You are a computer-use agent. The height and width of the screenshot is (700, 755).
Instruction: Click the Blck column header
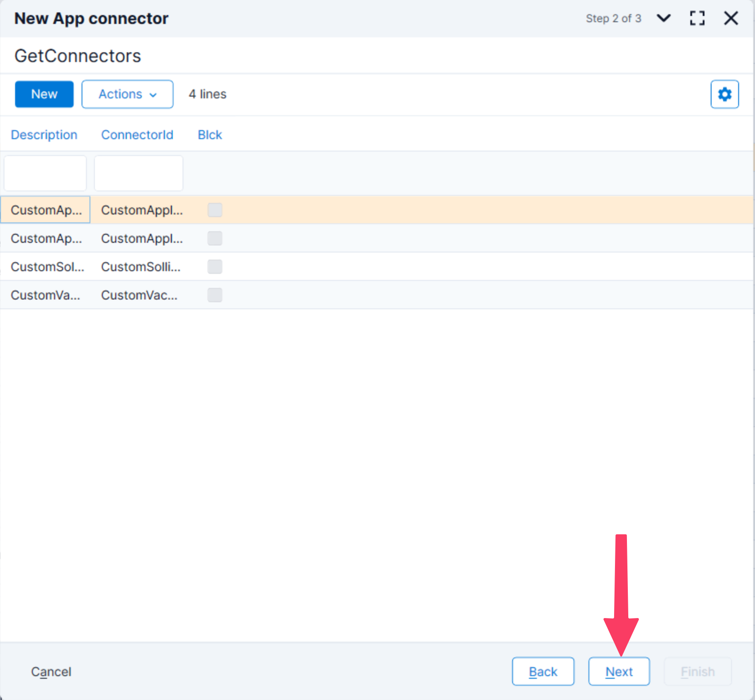210,135
